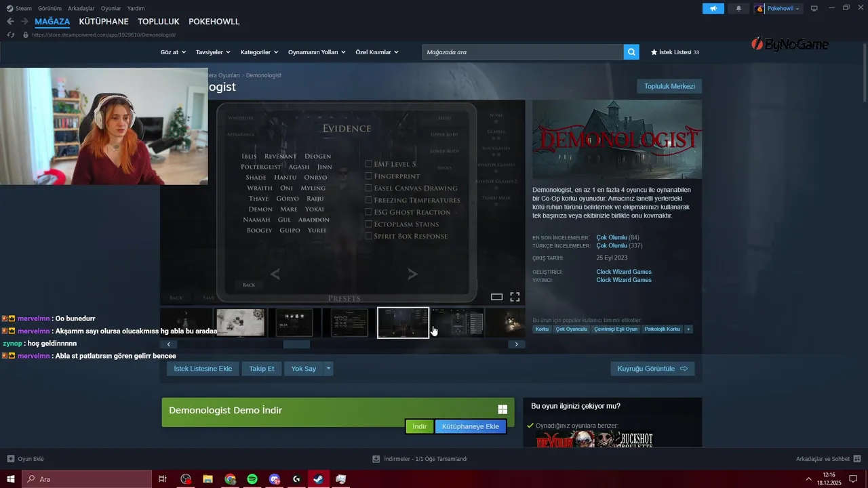Select the MAĞAZA tab
The height and width of the screenshot is (488, 868).
52,22
